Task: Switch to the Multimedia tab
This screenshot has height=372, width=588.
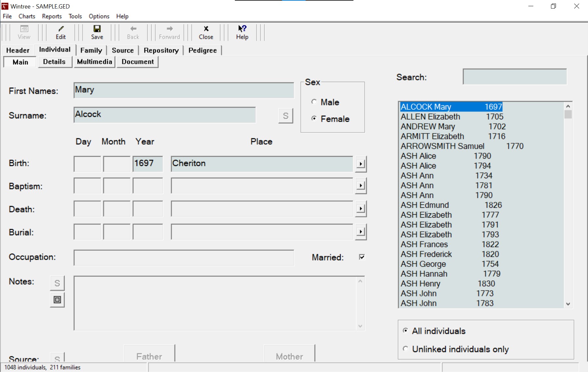Action: 94,62
